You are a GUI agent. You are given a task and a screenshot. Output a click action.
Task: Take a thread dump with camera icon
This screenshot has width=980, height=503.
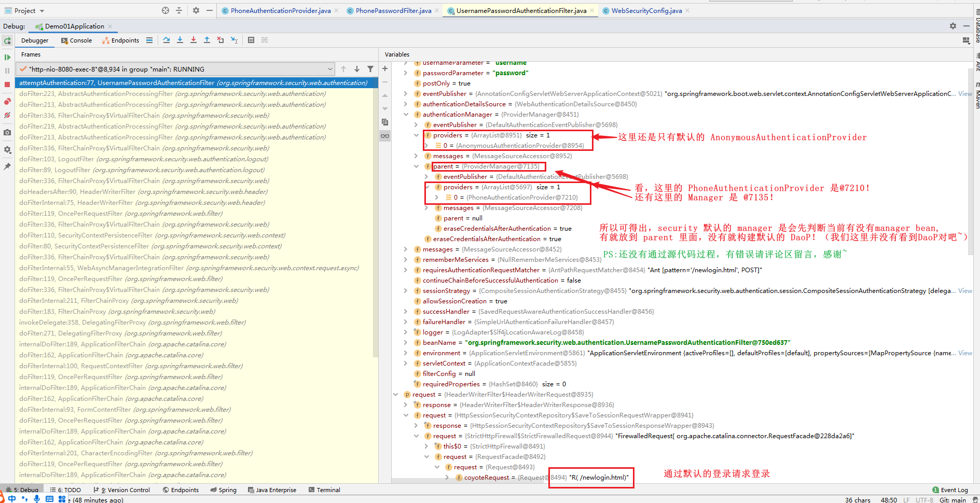click(x=7, y=133)
